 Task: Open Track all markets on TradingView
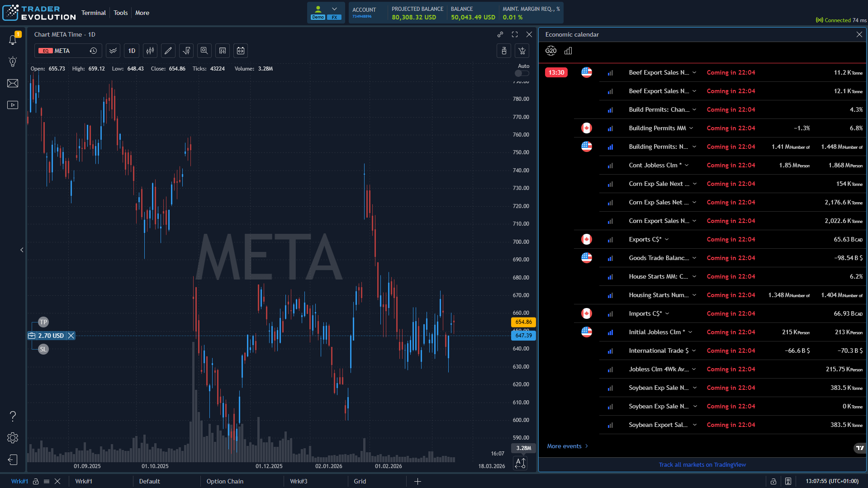pos(702,464)
